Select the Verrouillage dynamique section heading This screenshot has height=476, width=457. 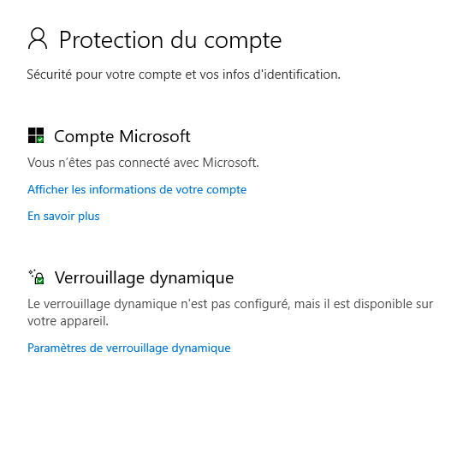[144, 277]
